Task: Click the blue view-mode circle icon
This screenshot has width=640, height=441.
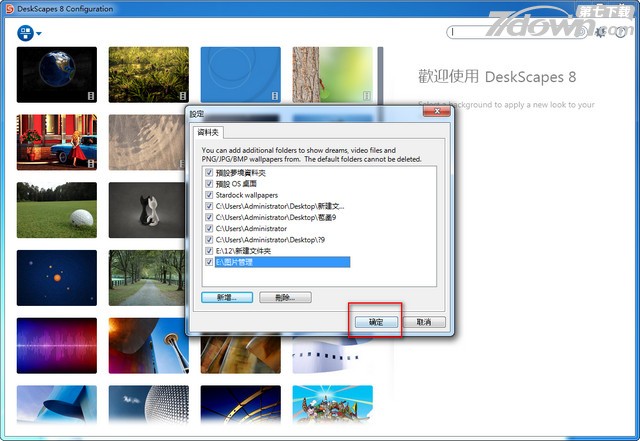Action: click(x=25, y=33)
